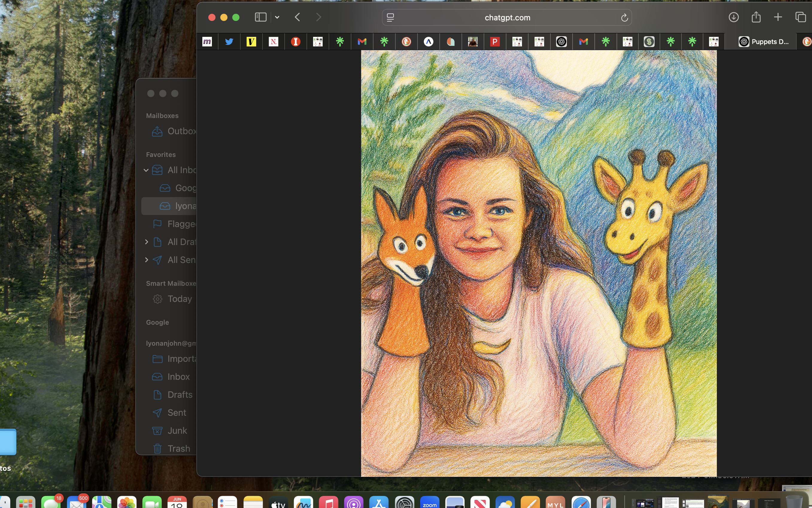Click the chatgpt.com address bar
The image size is (812, 508).
coord(507,17)
